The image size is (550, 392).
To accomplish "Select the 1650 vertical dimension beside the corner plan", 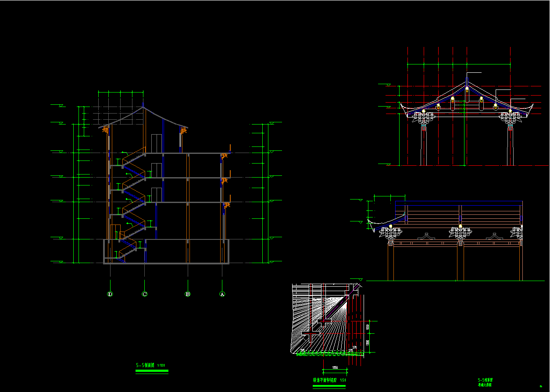I will pos(368,327).
